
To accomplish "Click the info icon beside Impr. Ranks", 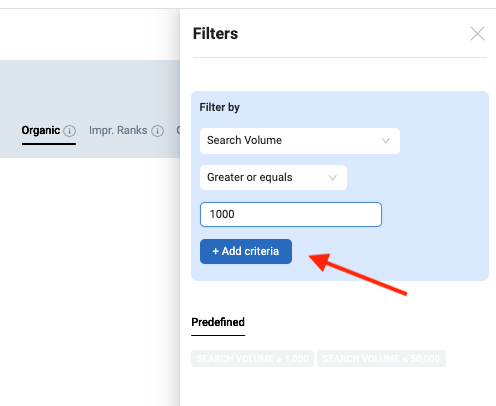I will (x=157, y=131).
